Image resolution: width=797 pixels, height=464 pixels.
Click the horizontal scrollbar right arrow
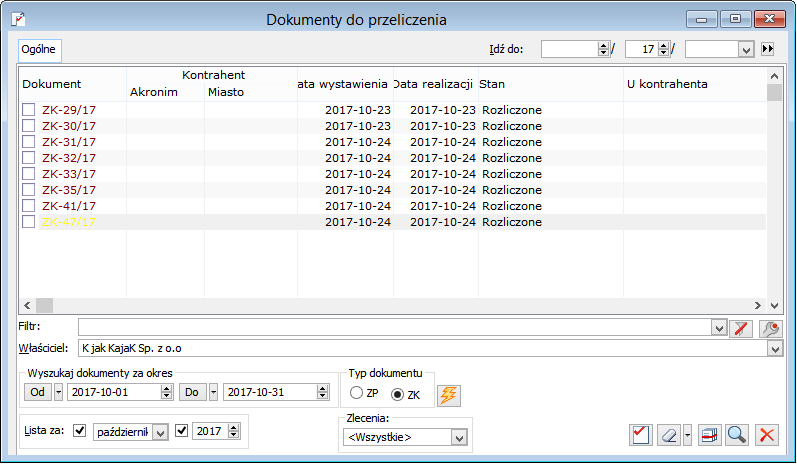click(x=758, y=305)
